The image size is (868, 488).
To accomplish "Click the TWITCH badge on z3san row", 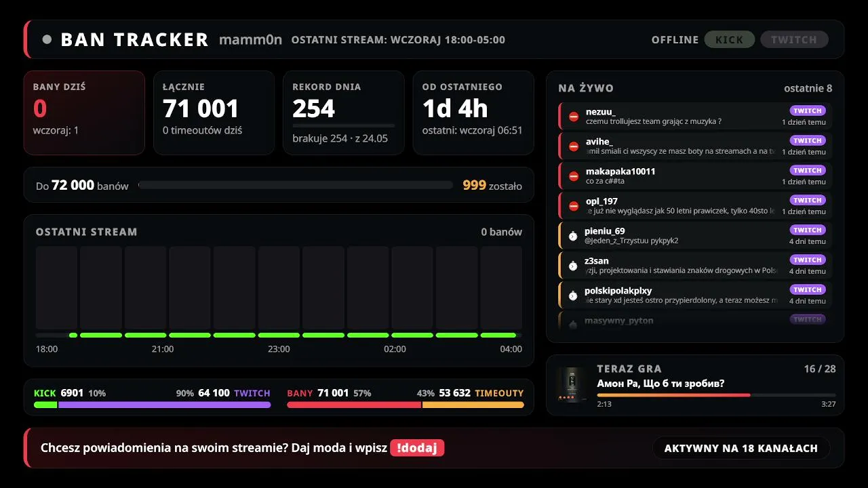I will (808, 260).
